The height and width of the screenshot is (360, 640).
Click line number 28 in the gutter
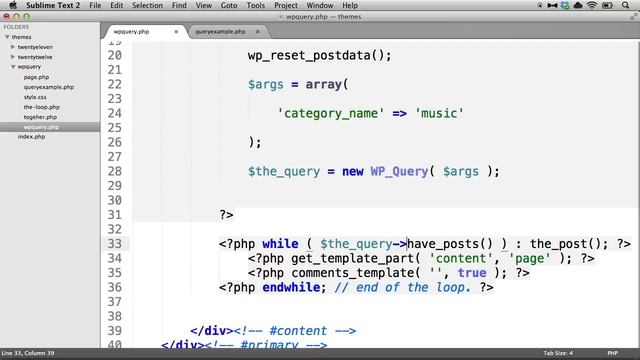point(115,171)
